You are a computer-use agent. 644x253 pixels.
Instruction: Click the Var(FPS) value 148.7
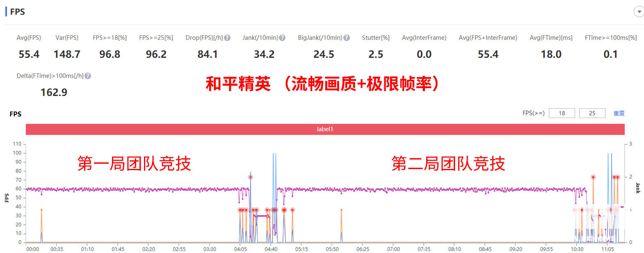[x=67, y=55]
